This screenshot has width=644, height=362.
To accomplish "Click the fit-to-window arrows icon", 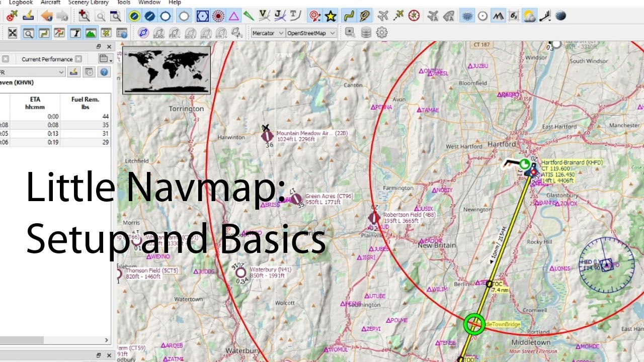I will pyautogui.click(x=13, y=33).
